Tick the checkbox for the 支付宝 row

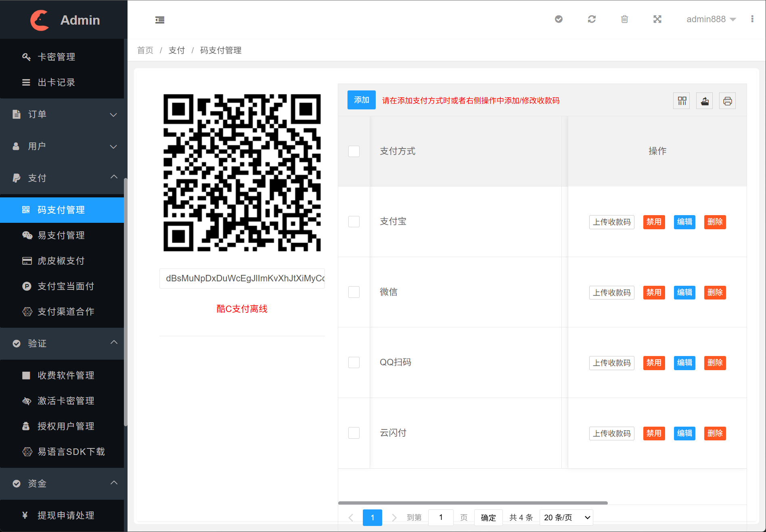(x=354, y=221)
